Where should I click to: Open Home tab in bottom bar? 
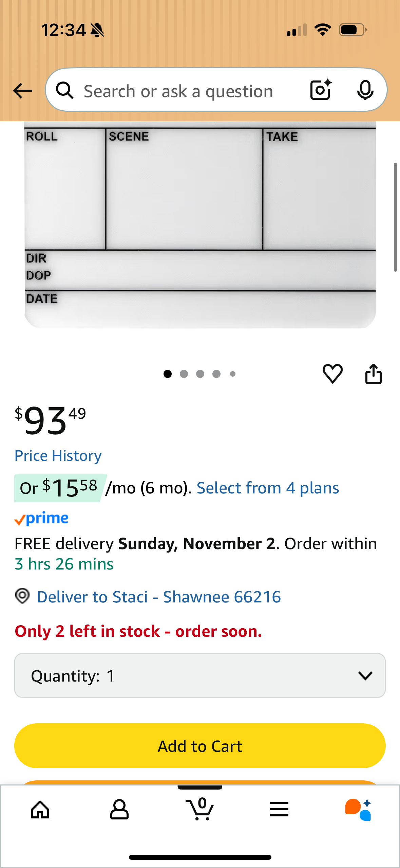(40, 810)
